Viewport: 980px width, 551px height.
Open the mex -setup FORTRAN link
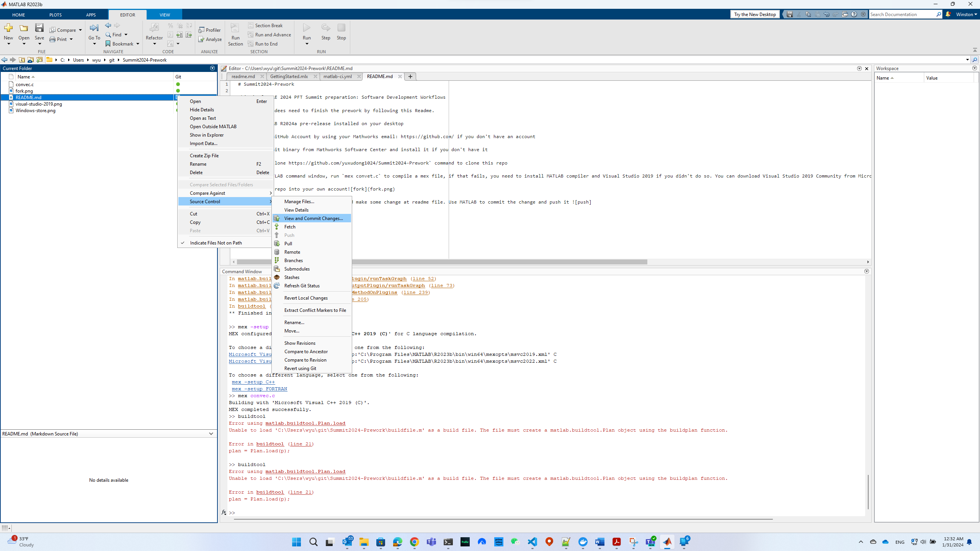[259, 389]
